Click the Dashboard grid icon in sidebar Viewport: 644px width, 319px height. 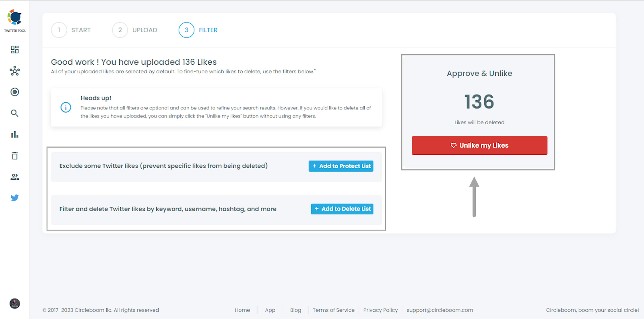pos(14,50)
